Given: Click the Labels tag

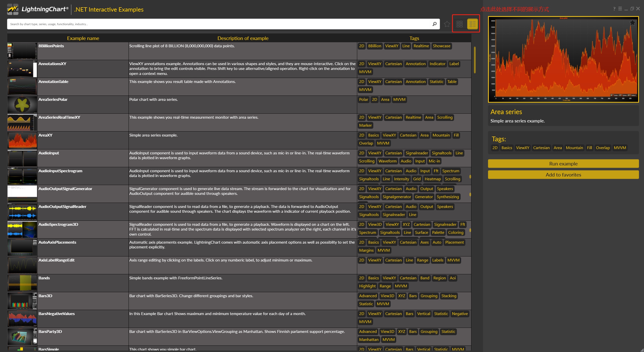Looking at the screenshot, I should click(x=438, y=260).
